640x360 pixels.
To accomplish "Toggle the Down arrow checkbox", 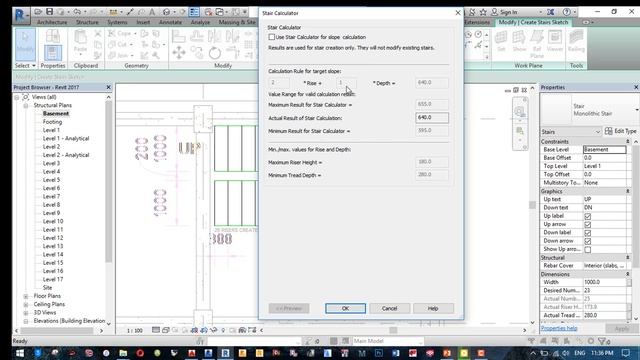I will point(587,241).
